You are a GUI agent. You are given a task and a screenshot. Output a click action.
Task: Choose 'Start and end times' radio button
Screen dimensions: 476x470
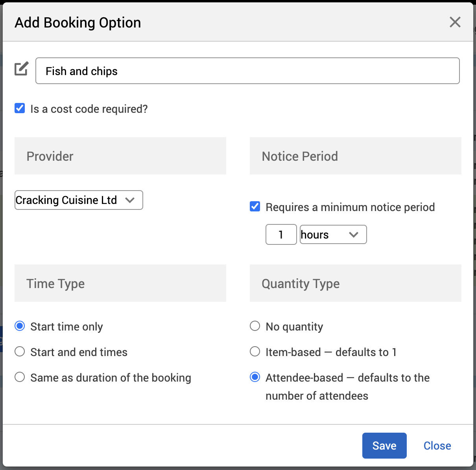point(20,352)
